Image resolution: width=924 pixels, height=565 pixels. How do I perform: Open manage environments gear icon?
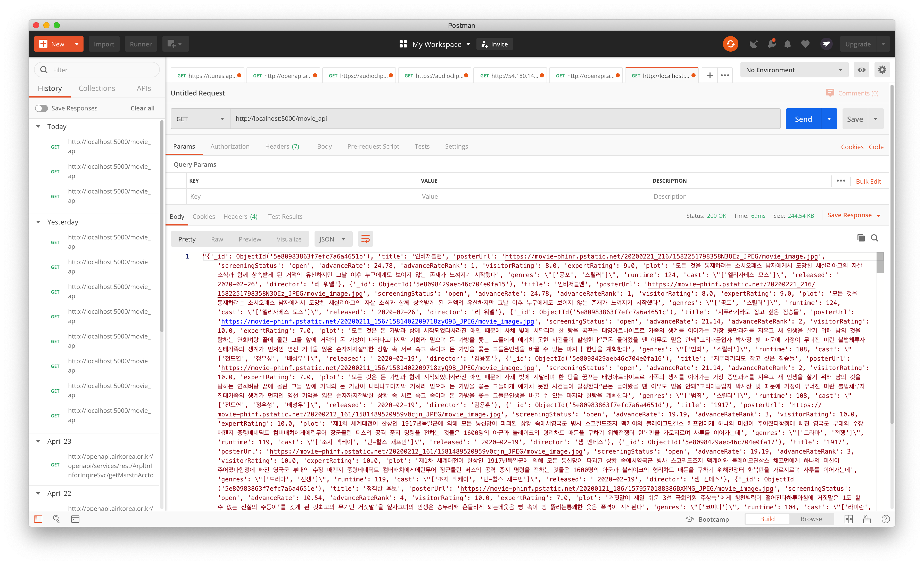tap(882, 70)
